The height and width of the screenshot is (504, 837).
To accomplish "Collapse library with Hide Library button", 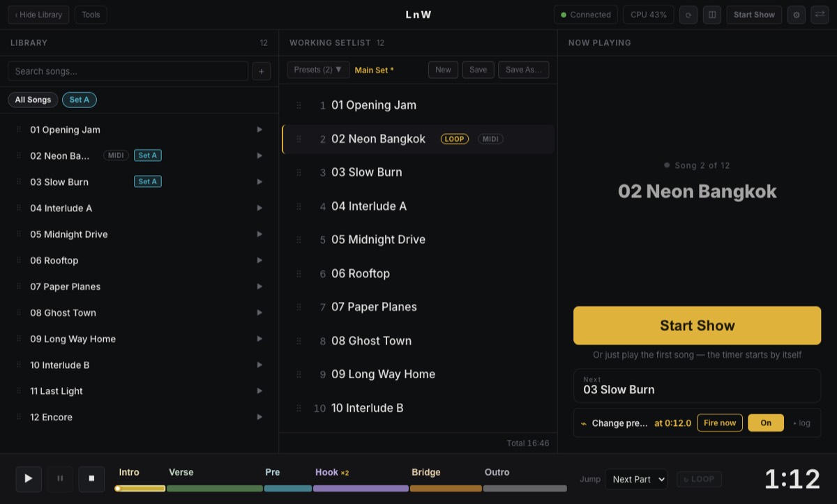I will pyautogui.click(x=38, y=15).
